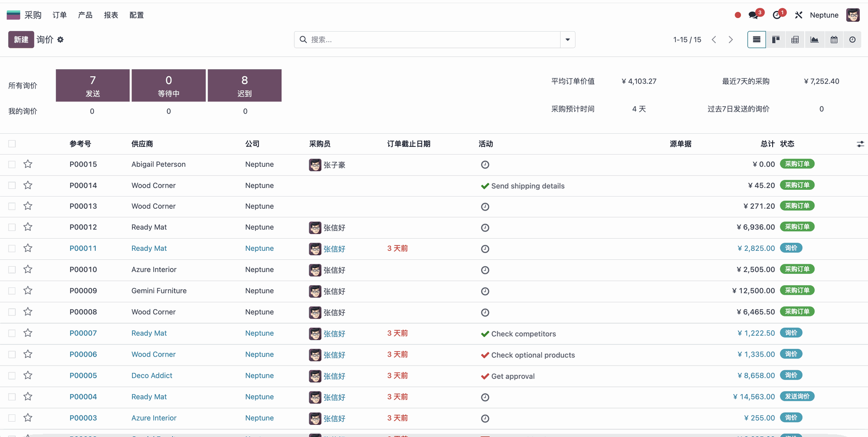Open the 订单 menu

pyautogui.click(x=60, y=15)
